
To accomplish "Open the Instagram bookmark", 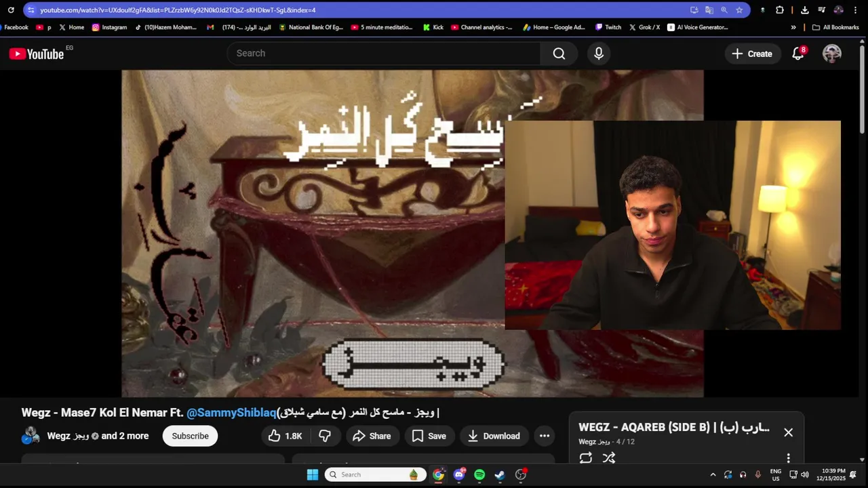I will click(109, 28).
